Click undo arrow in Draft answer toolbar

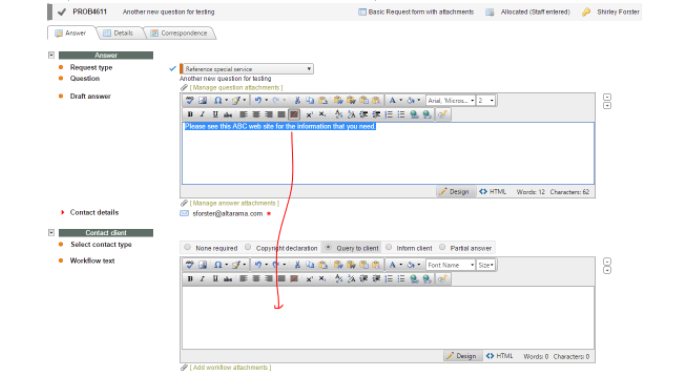[x=258, y=101]
